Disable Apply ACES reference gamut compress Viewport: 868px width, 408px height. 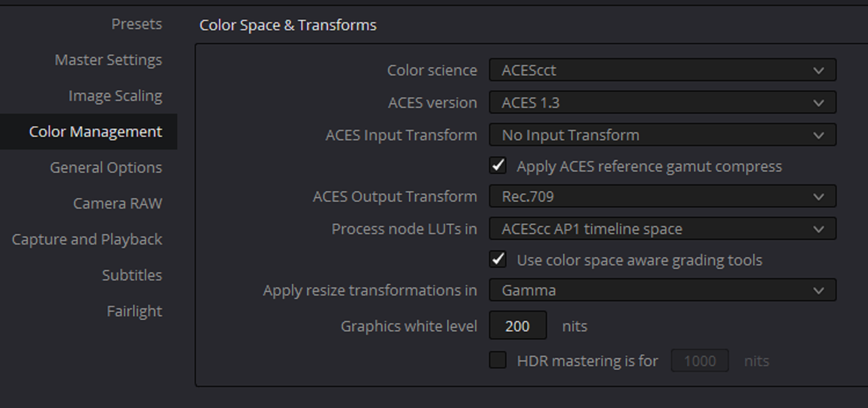point(498,165)
